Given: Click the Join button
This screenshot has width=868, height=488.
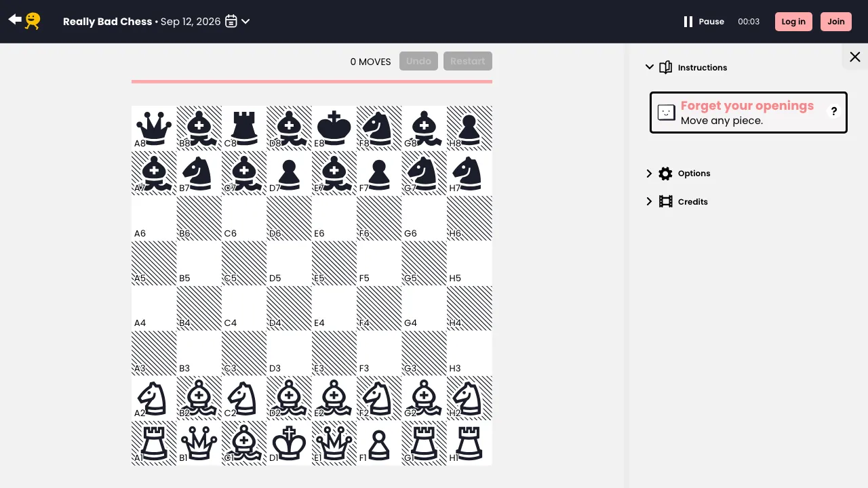Looking at the screenshot, I should point(836,22).
